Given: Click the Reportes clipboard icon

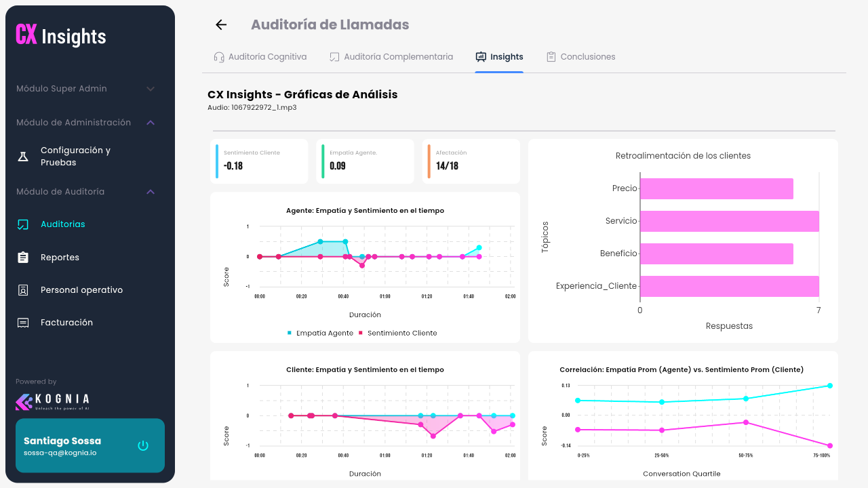Looking at the screenshot, I should click(x=23, y=258).
